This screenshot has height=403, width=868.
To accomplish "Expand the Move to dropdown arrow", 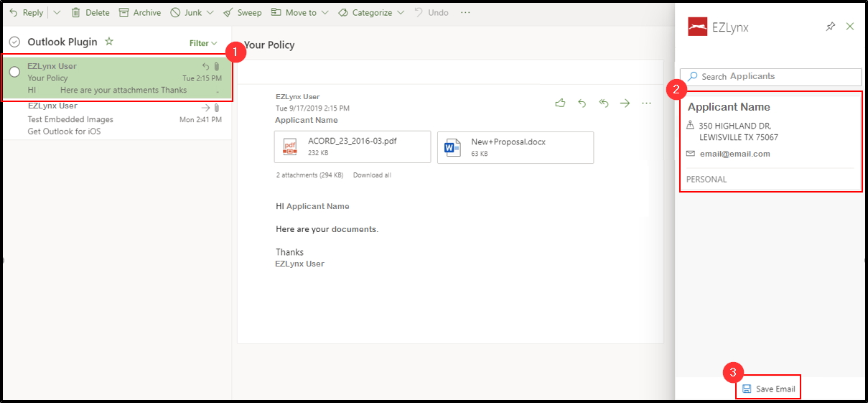I will [325, 12].
